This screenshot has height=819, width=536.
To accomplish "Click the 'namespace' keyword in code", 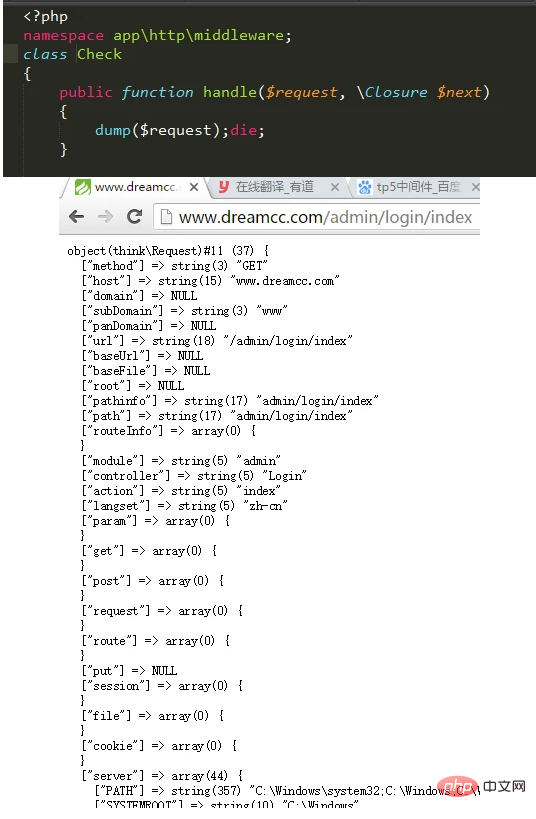I will 63,36.
